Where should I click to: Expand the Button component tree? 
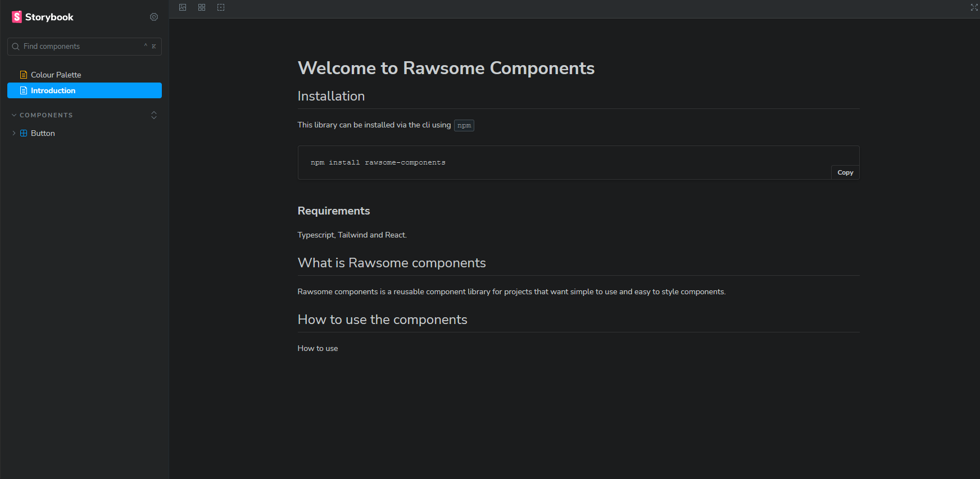[14, 133]
